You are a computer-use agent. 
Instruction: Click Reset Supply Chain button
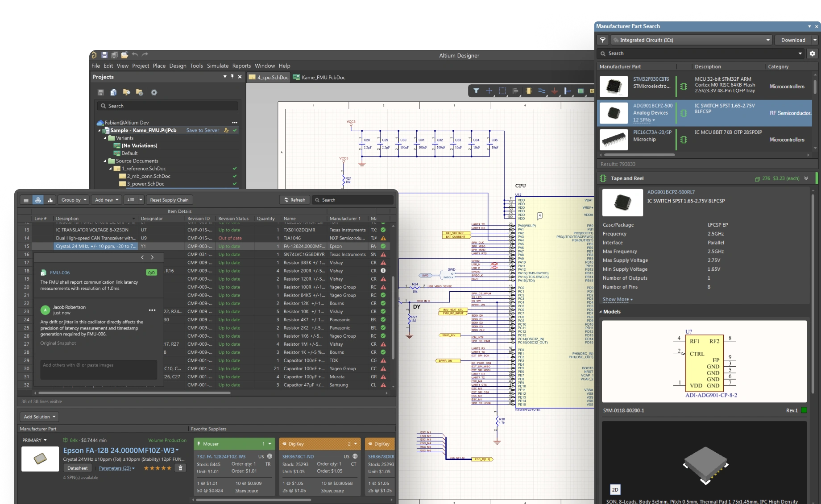click(x=169, y=200)
